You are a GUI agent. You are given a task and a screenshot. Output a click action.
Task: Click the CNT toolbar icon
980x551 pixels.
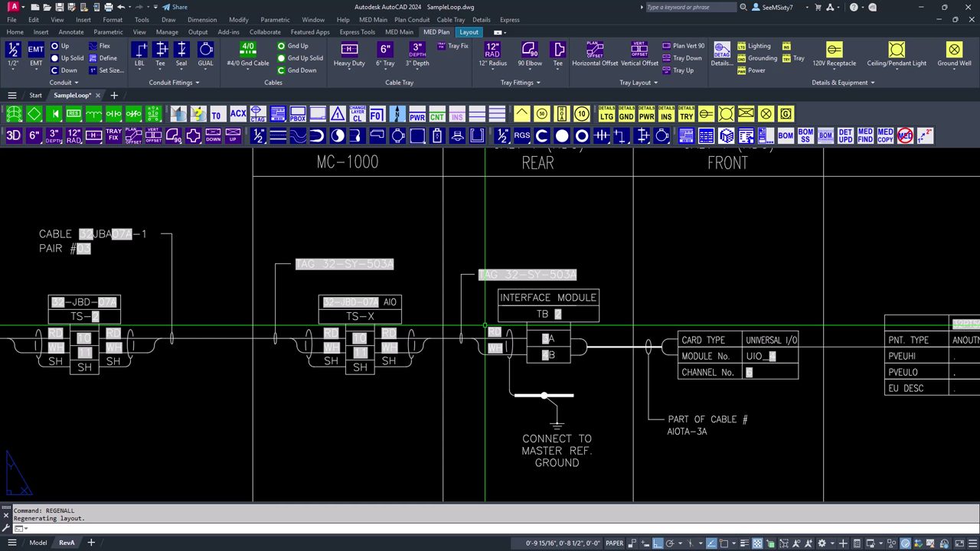point(437,114)
